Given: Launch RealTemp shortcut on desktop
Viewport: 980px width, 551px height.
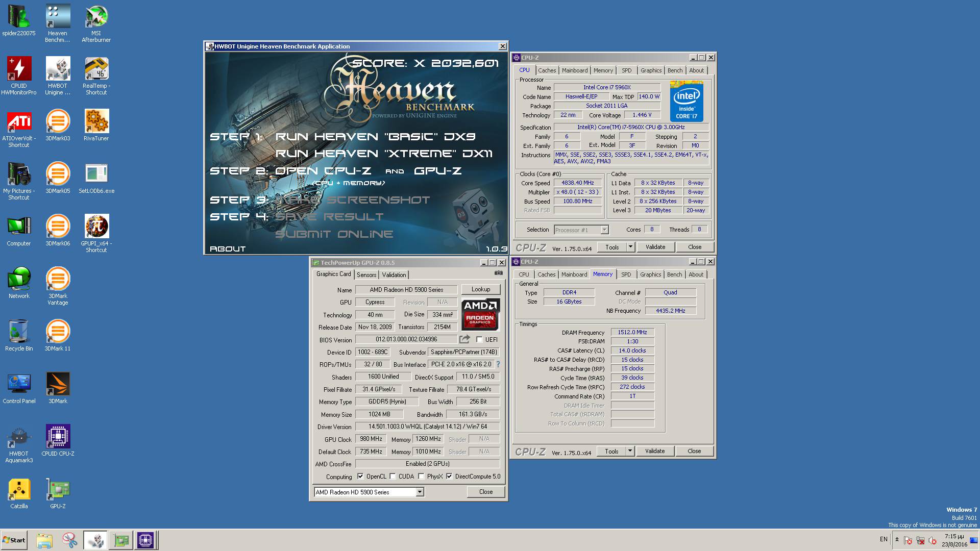Looking at the screenshot, I should coord(96,76).
